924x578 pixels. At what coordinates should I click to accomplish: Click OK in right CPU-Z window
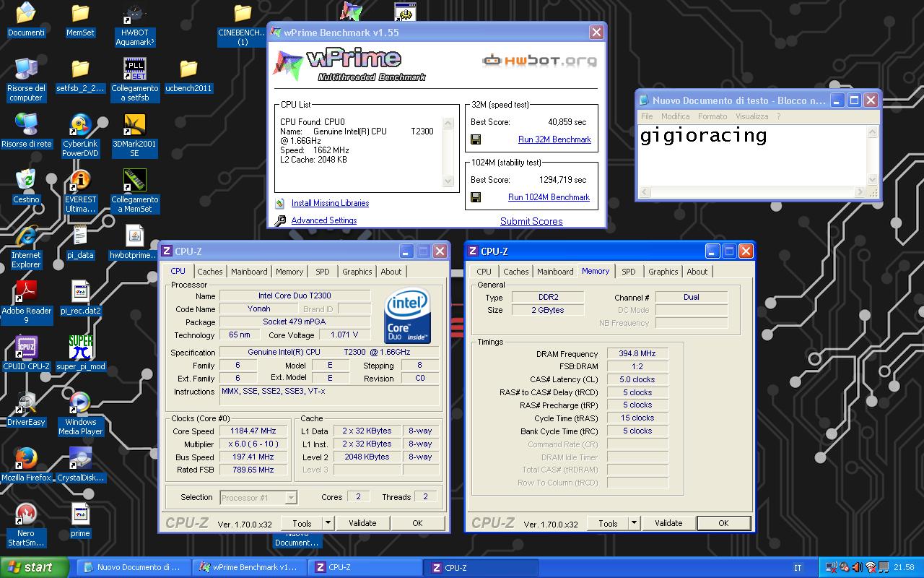click(723, 523)
